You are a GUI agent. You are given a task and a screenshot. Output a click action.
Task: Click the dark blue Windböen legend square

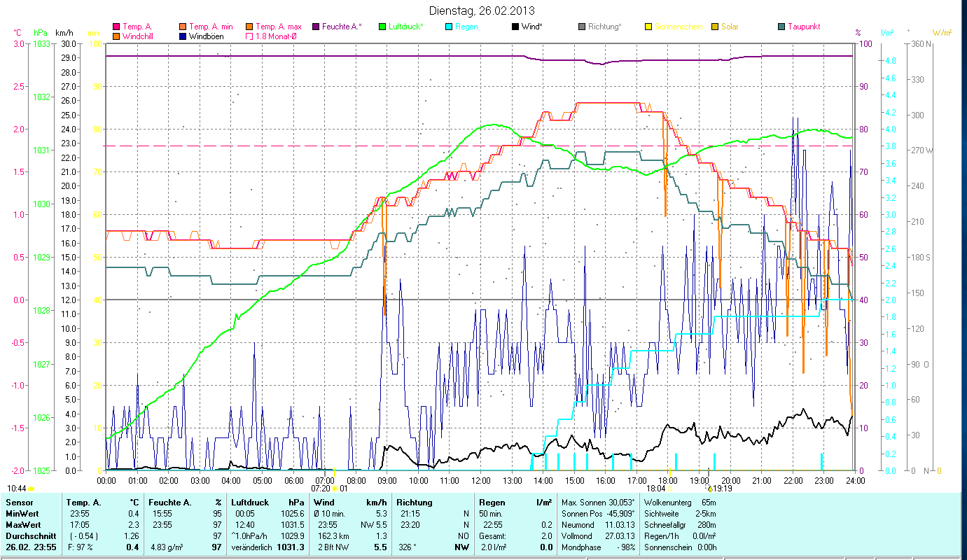183,36
